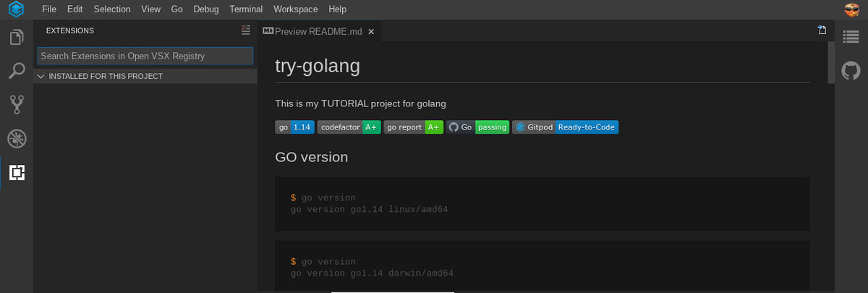Screen dimensions: 868x293
Task: Open the Terminal menu
Action: click(246, 9)
